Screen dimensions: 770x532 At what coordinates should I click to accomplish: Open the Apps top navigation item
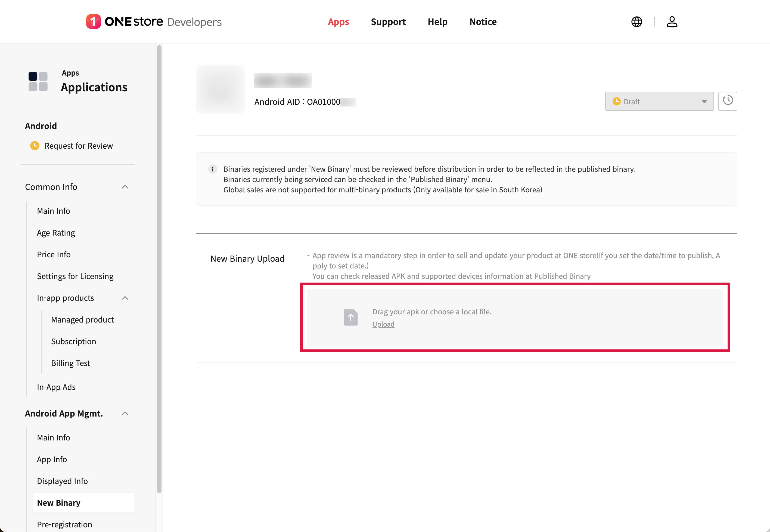click(x=338, y=22)
